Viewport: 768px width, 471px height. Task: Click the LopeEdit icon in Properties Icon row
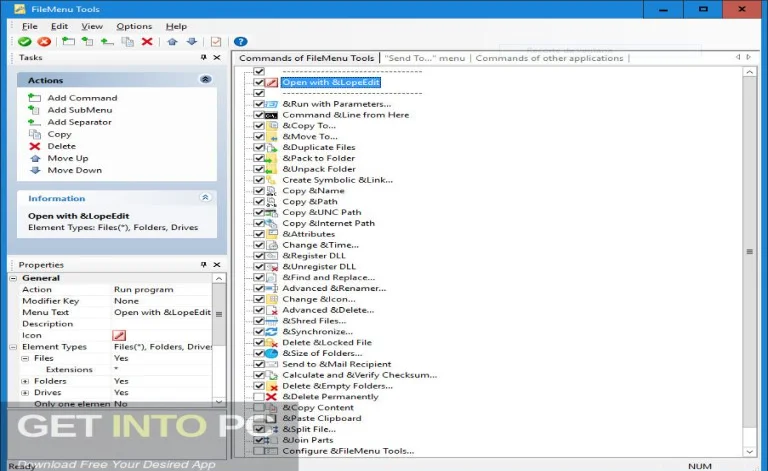point(119,335)
